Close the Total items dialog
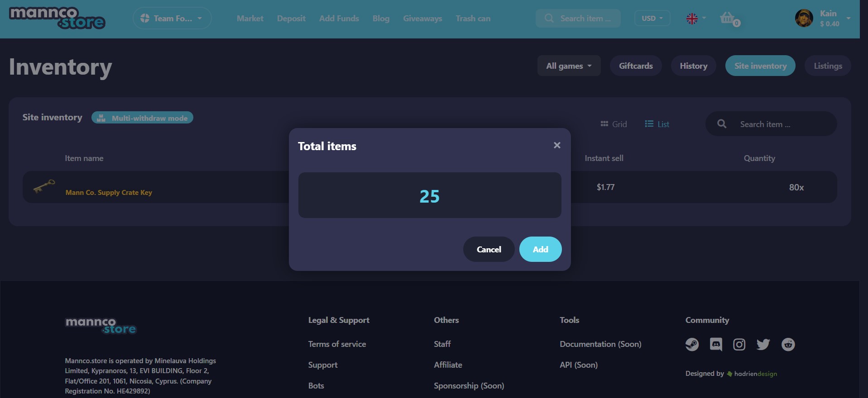Viewport: 868px width, 398px height. click(557, 145)
